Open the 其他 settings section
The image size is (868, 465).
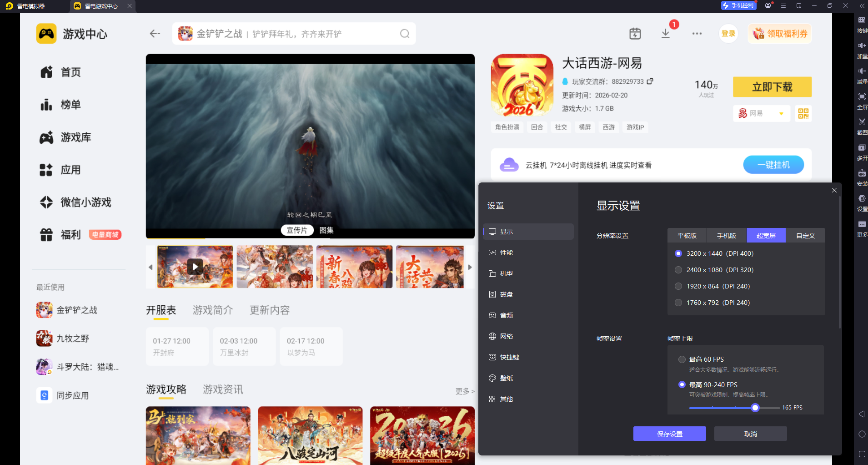click(528, 399)
